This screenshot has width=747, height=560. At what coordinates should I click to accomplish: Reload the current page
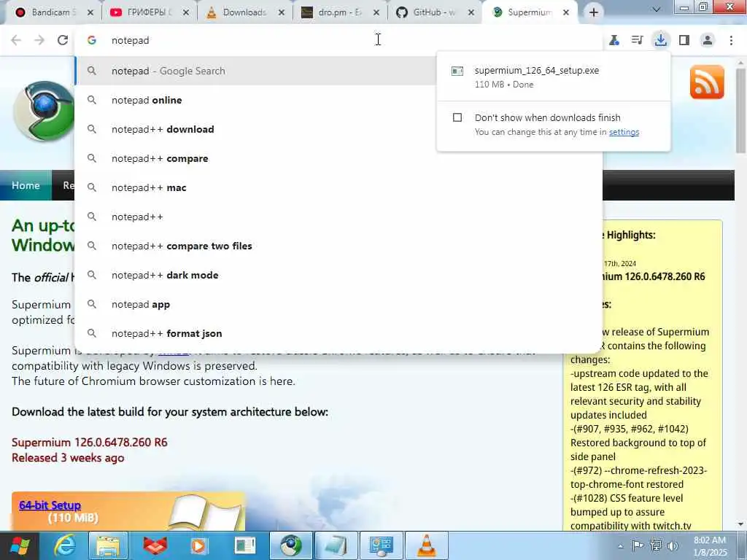click(x=63, y=40)
